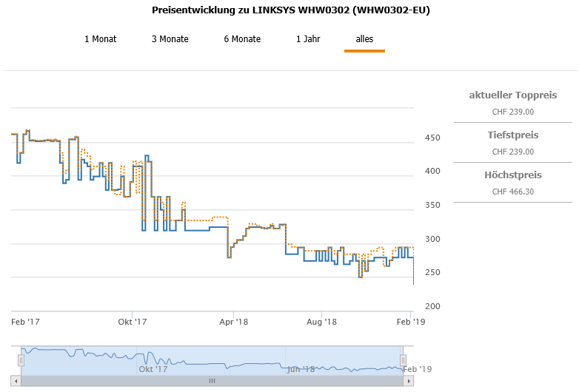Click the right range handle of the navigator
This screenshot has width=579, height=392.
pos(404,360)
